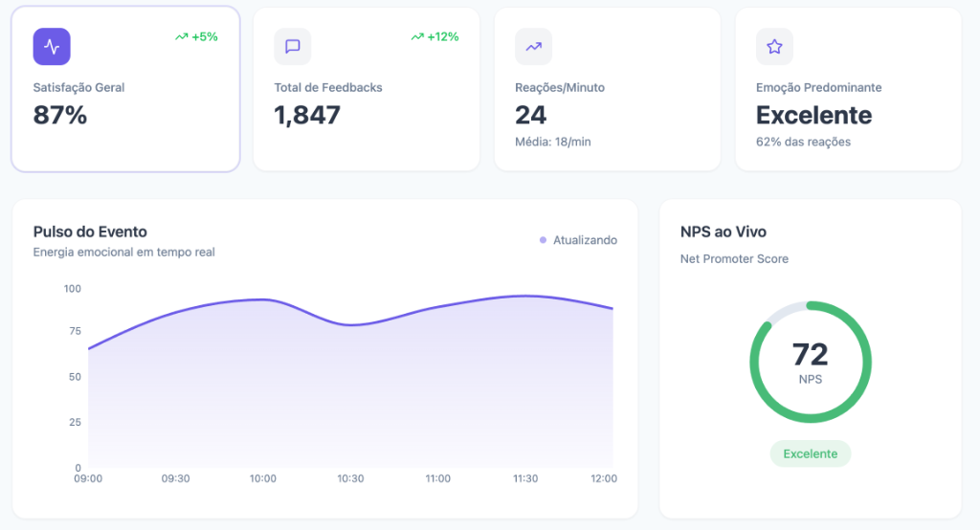Click the Reações/Minuto label
Screen dimensions: 980x530
tap(560, 87)
